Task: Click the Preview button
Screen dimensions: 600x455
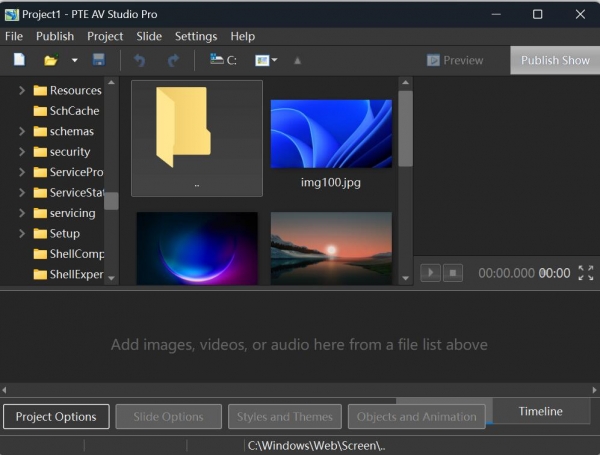Action: coord(455,60)
